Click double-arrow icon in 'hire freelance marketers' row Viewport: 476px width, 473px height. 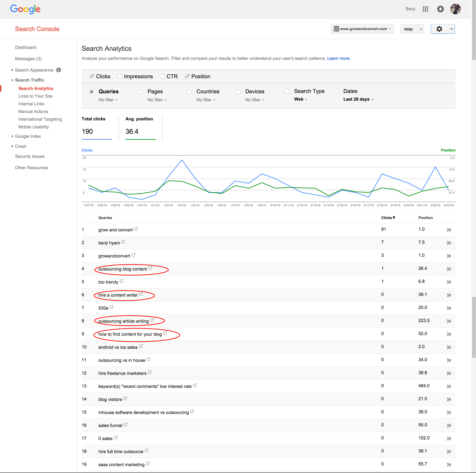click(449, 373)
